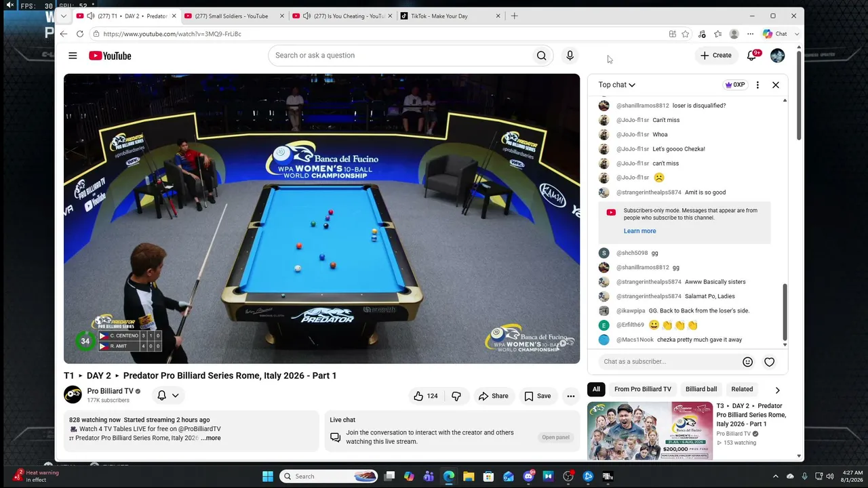The height and width of the screenshot is (488, 868).
Task: Show more related filter chips arrow
Action: click(x=777, y=390)
